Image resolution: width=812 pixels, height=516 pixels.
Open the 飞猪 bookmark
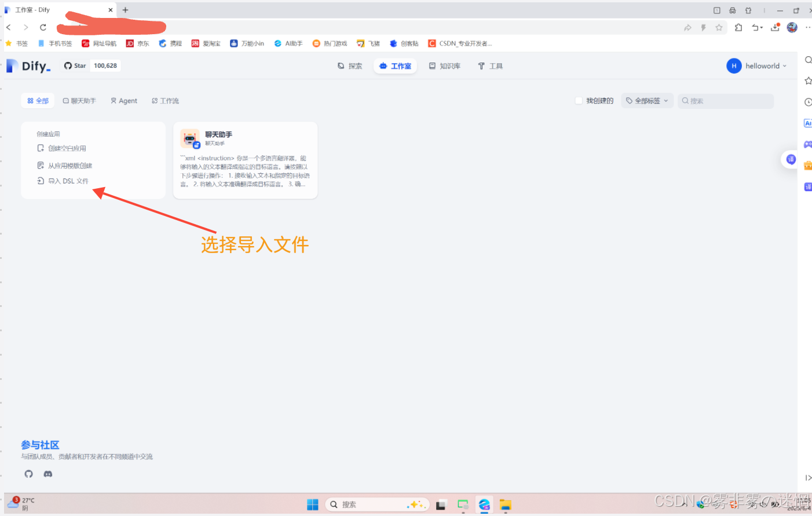point(368,43)
